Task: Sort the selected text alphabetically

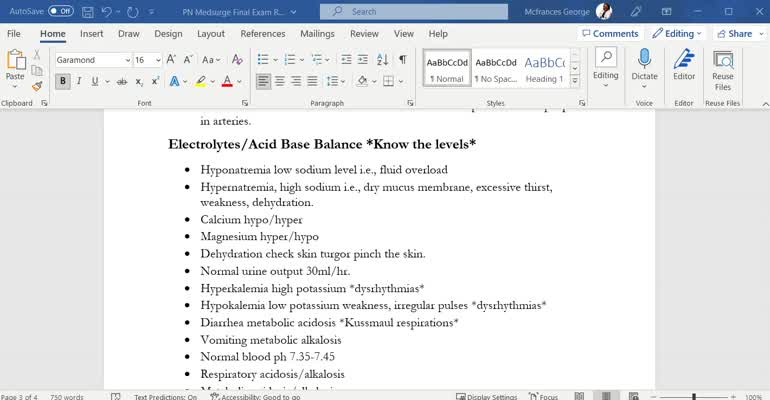Action: (382, 60)
